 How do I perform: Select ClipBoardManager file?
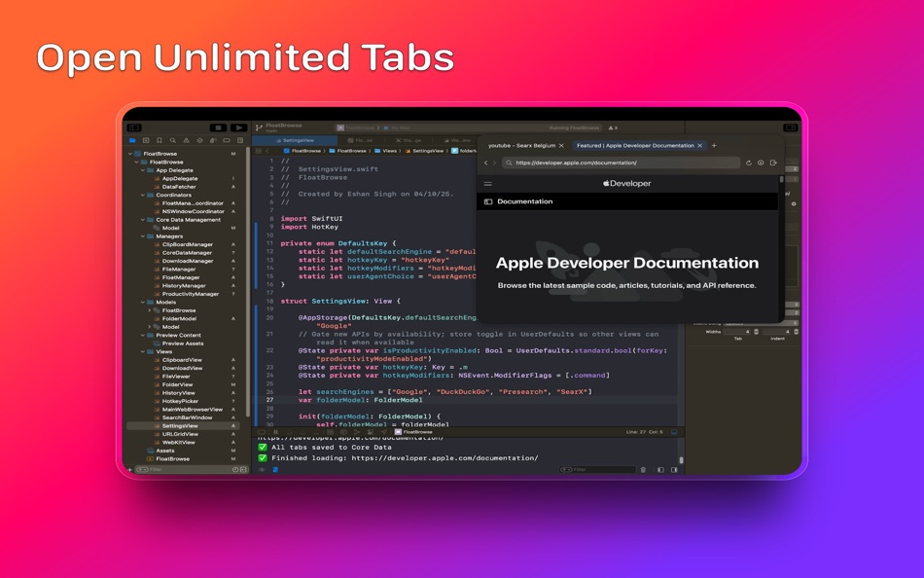coord(188,244)
